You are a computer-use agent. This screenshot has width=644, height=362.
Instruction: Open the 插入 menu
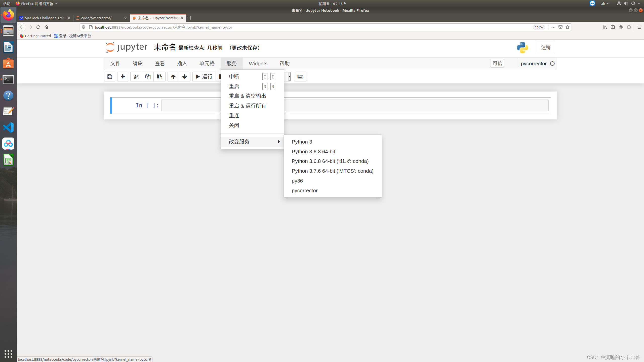click(x=182, y=63)
